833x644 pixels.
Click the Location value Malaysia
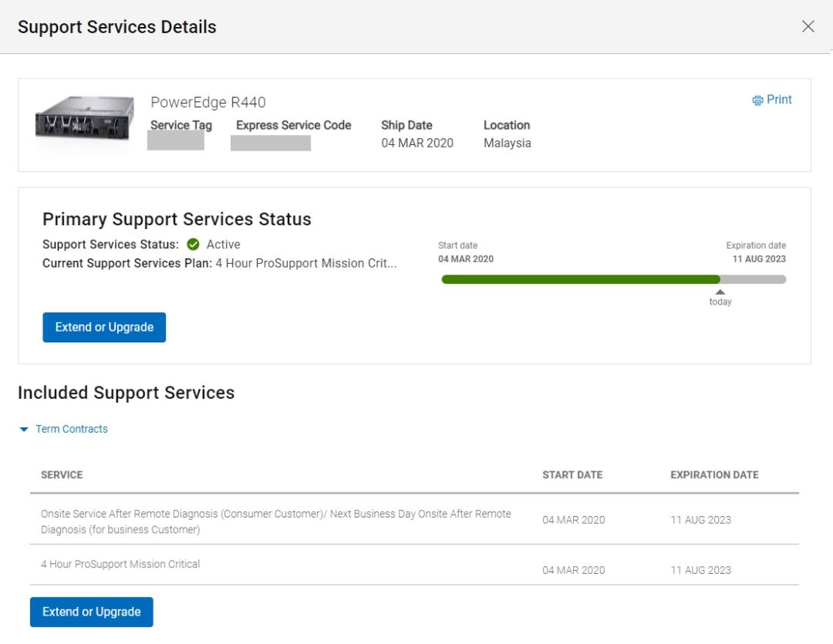(508, 143)
